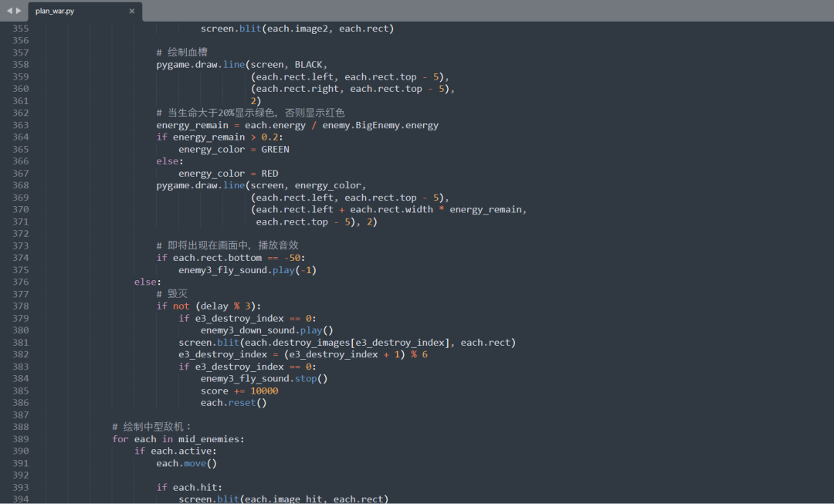Click the GREEN constant on line 365
Screen dimensions: 834x504
click(276, 149)
